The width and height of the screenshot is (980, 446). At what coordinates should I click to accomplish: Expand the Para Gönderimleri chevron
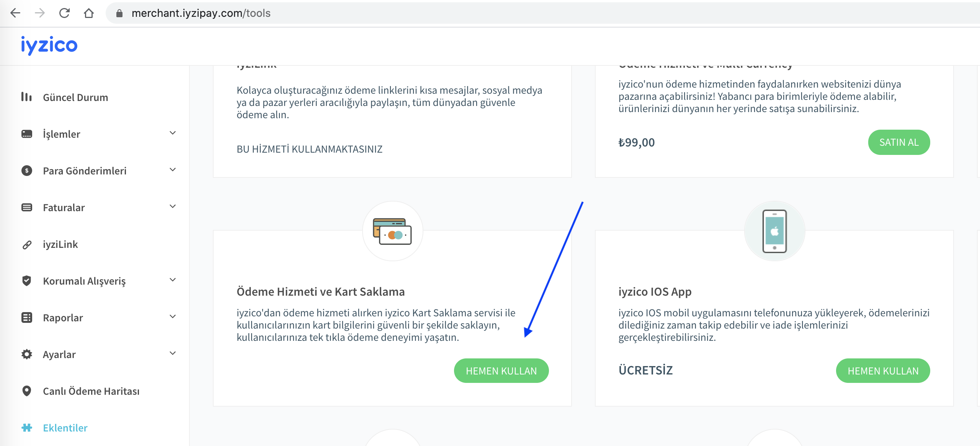click(173, 170)
